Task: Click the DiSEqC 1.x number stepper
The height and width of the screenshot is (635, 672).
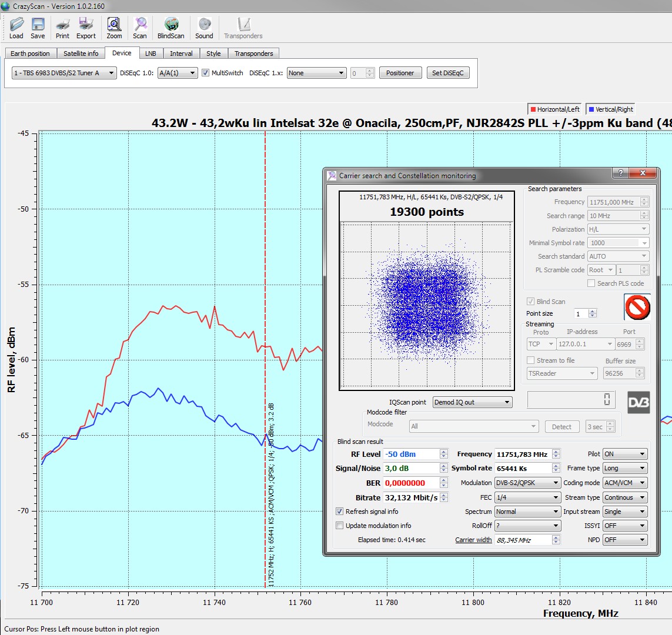Action: point(369,73)
